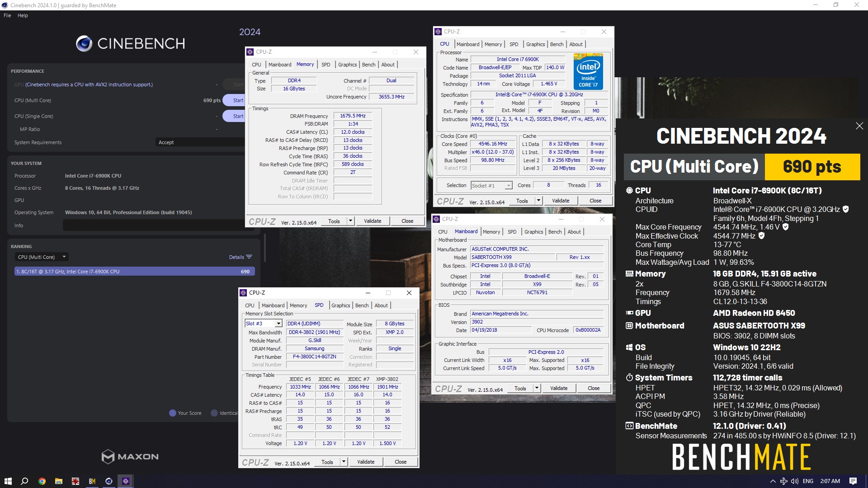This screenshot has height=488, width=868.
Task: Click Mainboard tab in top CPU-Z window
Action: pos(467,44)
